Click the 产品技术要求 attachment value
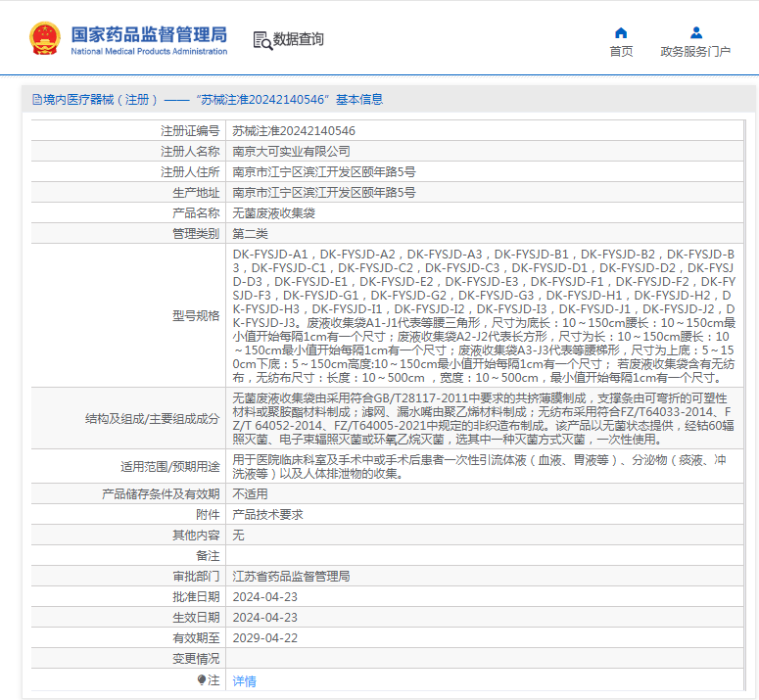759x700 pixels. click(267, 515)
